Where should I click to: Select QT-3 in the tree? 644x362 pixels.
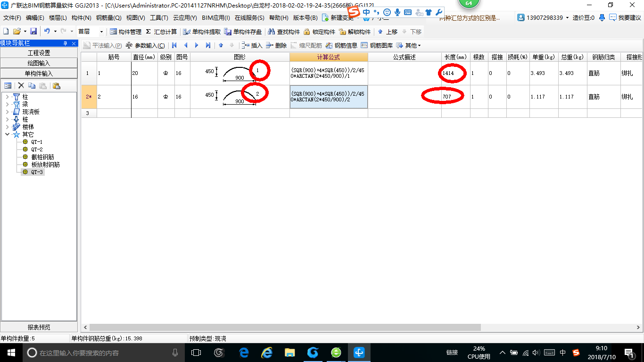(37, 172)
